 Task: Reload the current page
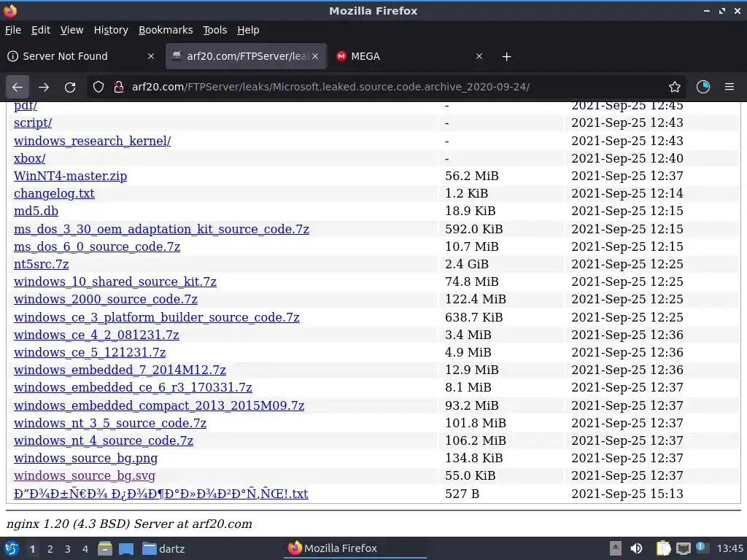(70, 87)
